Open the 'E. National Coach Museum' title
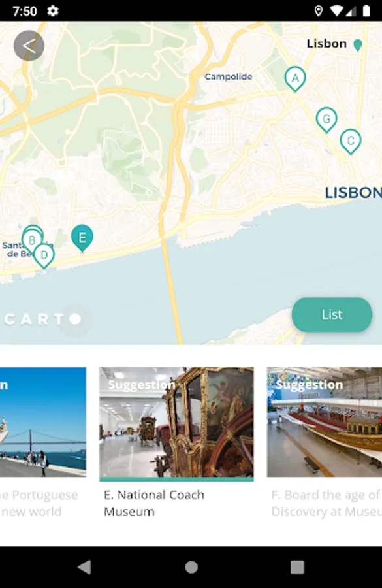382x588 pixels. point(154,503)
